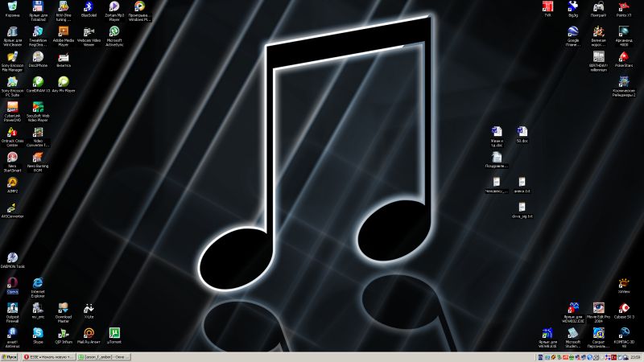The height and width of the screenshot is (362, 644).
Task: Open Mail.Ru Agent shortcut
Action: [x=89, y=335]
